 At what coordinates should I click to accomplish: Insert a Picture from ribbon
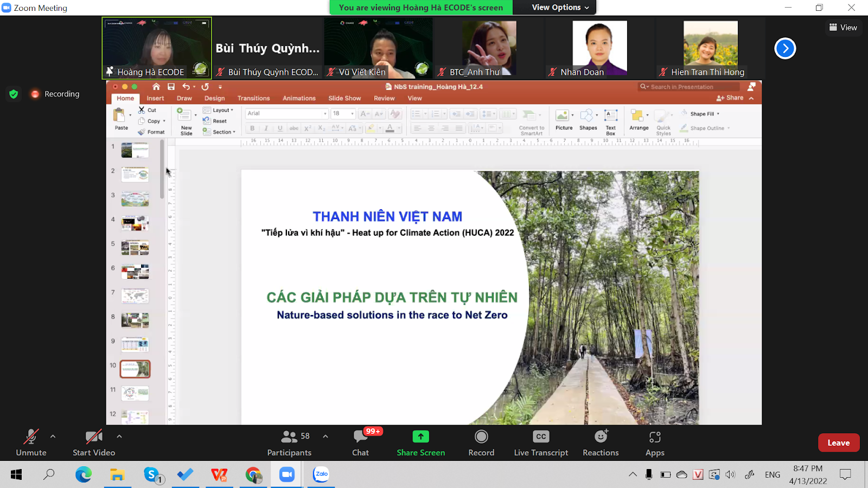[564, 120]
